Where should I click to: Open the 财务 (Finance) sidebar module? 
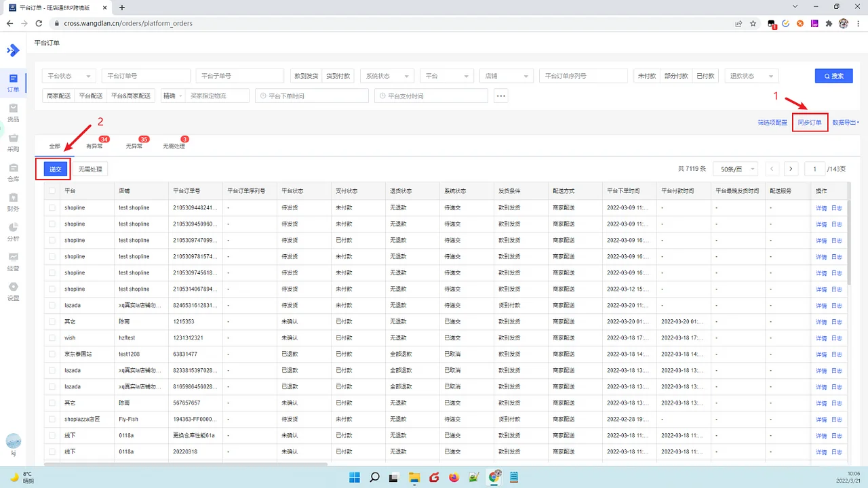pos(14,205)
